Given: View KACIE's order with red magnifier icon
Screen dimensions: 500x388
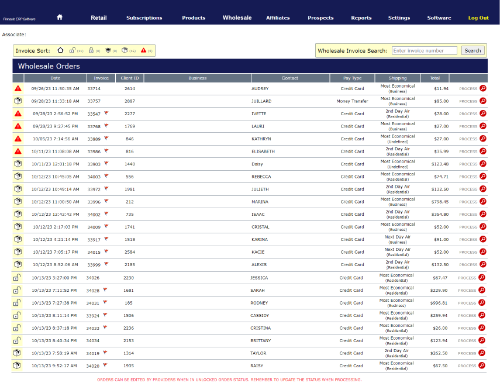Looking at the screenshot, I should (483, 252).
